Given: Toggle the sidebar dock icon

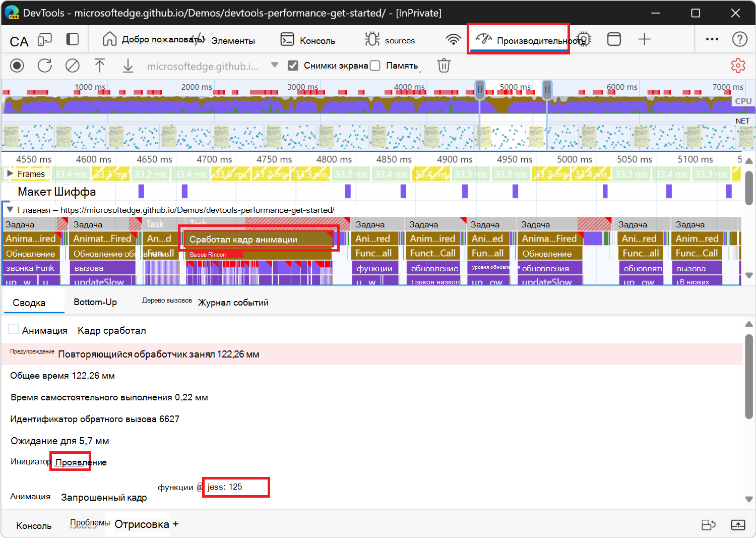Looking at the screenshot, I should pos(73,39).
